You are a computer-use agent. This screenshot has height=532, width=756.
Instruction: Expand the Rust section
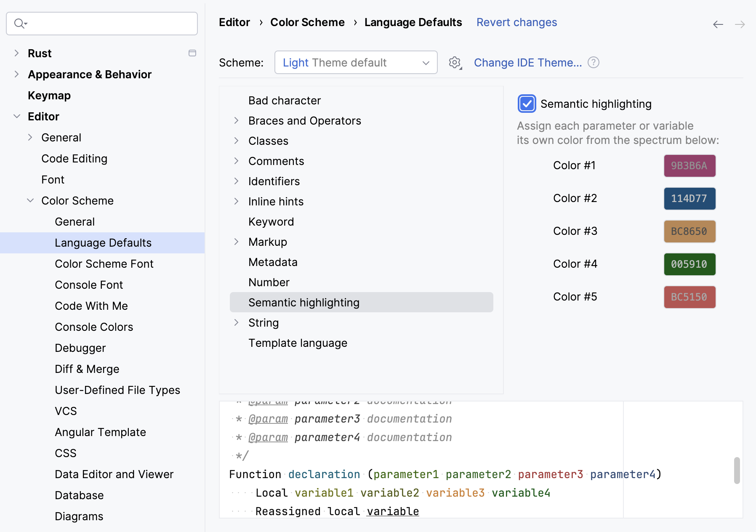click(x=16, y=53)
